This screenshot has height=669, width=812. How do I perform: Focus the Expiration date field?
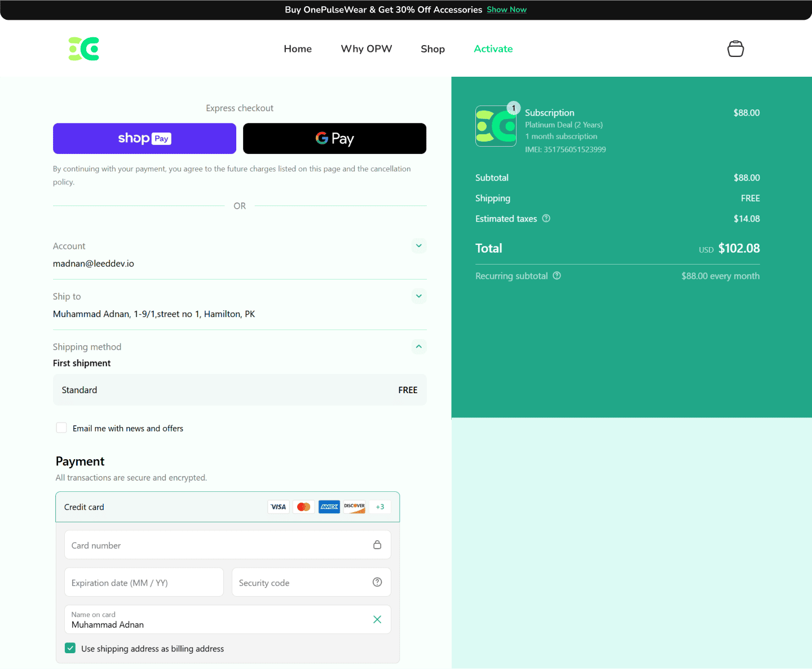click(x=144, y=582)
